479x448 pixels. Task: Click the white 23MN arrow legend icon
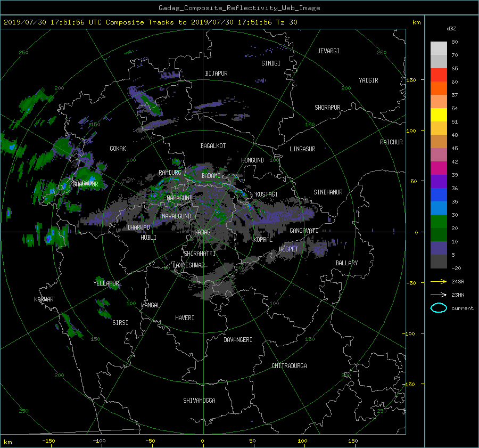(439, 295)
